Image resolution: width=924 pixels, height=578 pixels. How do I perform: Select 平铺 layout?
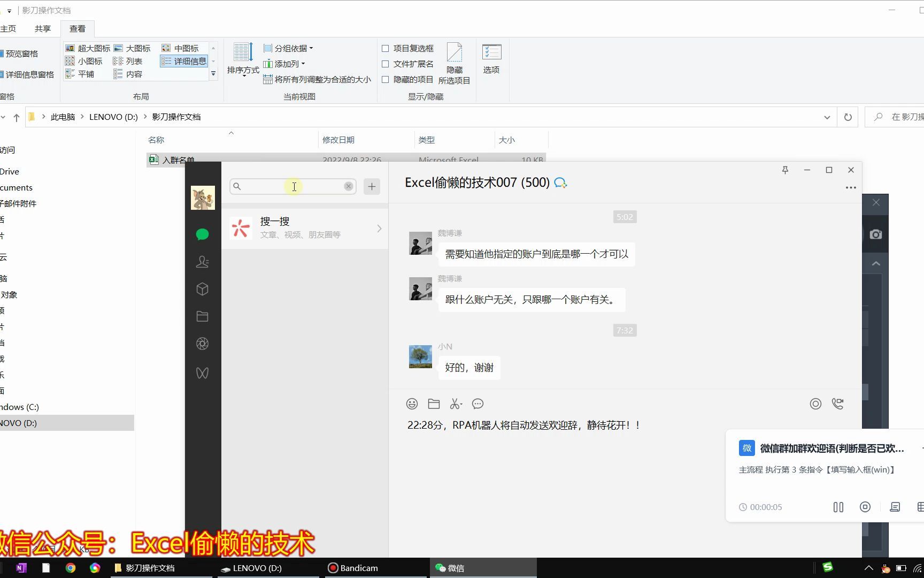80,74
